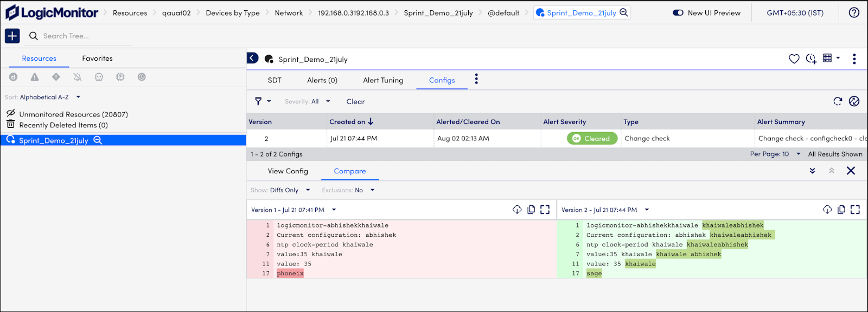This screenshot has width=868, height=312.
Task: Open the help question mark icon
Action: pyautogui.click(x=854, y=12)
